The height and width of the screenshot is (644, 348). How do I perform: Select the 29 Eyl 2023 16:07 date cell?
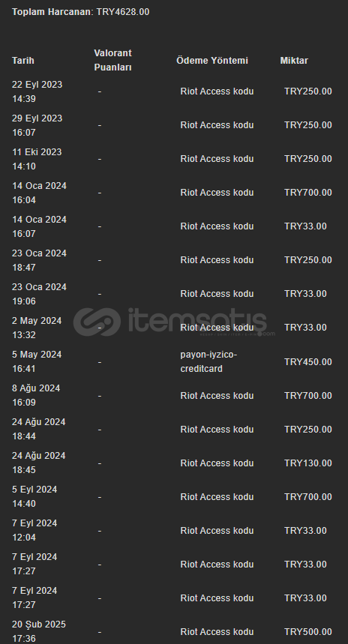[x=37, y=125]
